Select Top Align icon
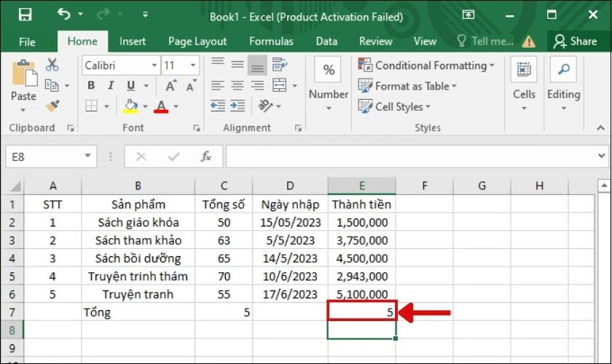 pos(218,64)
